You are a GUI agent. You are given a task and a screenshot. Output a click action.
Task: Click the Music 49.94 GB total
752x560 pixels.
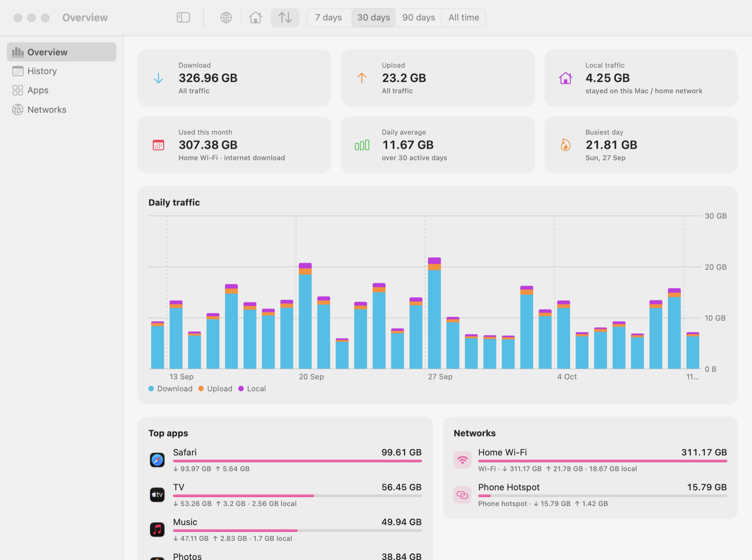[401, 522]
